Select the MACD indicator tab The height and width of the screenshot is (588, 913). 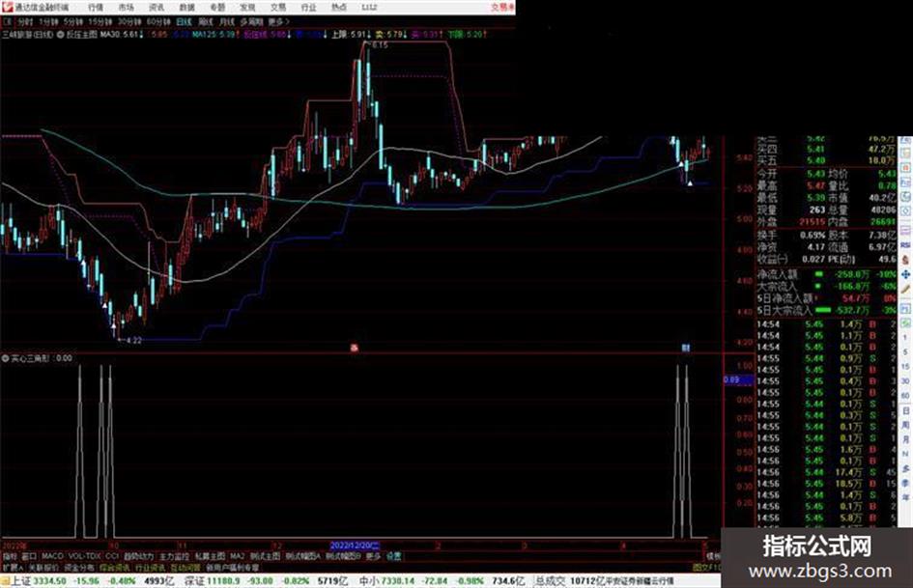click(x=52, y=556)
